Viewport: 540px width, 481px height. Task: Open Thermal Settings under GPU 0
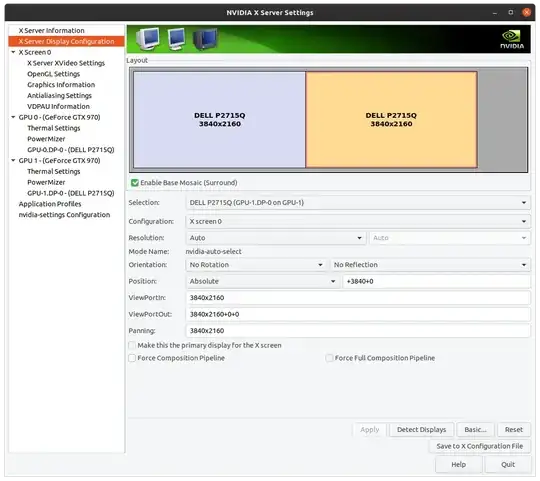[53, 128]
